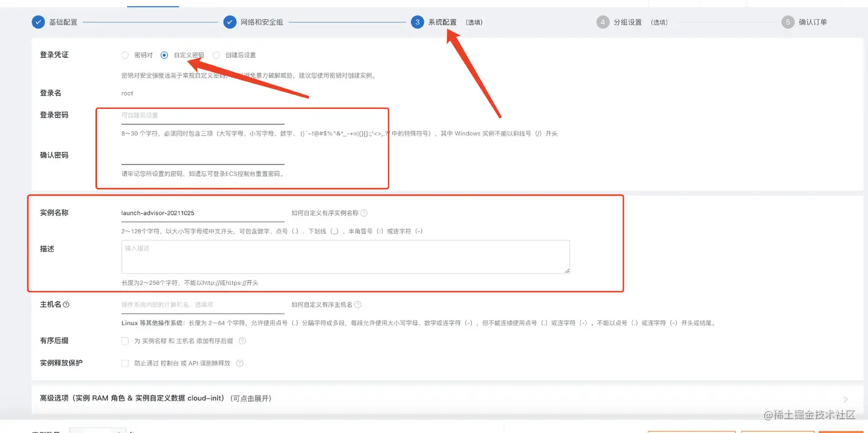
Task: Click the step 3 系统配置 number icon
Action: pos(417,22)
